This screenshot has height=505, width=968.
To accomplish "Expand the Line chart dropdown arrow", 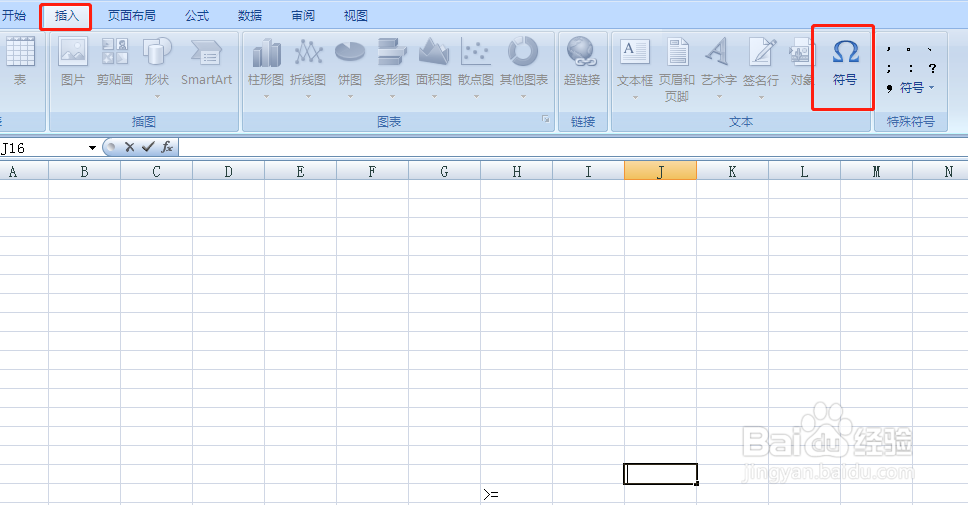I will tap(308, 96).
